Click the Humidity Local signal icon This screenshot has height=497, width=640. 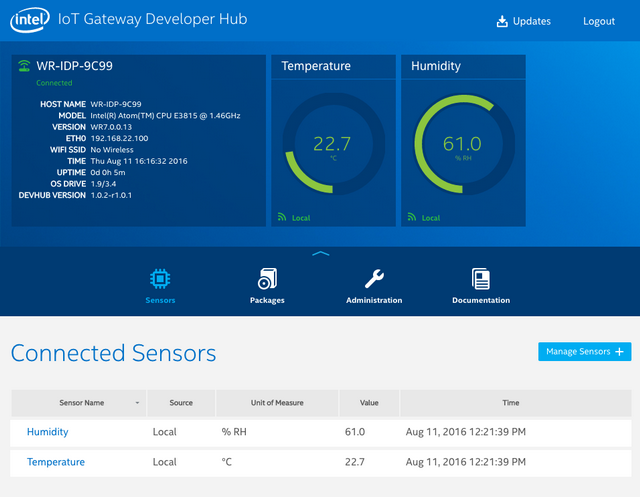tap(411, 217)
